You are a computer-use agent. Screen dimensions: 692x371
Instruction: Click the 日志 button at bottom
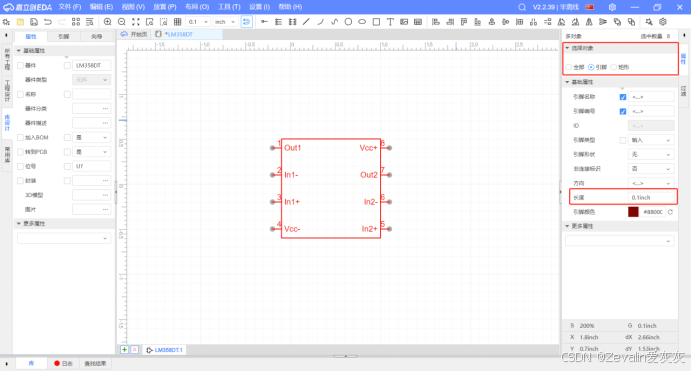63,364
